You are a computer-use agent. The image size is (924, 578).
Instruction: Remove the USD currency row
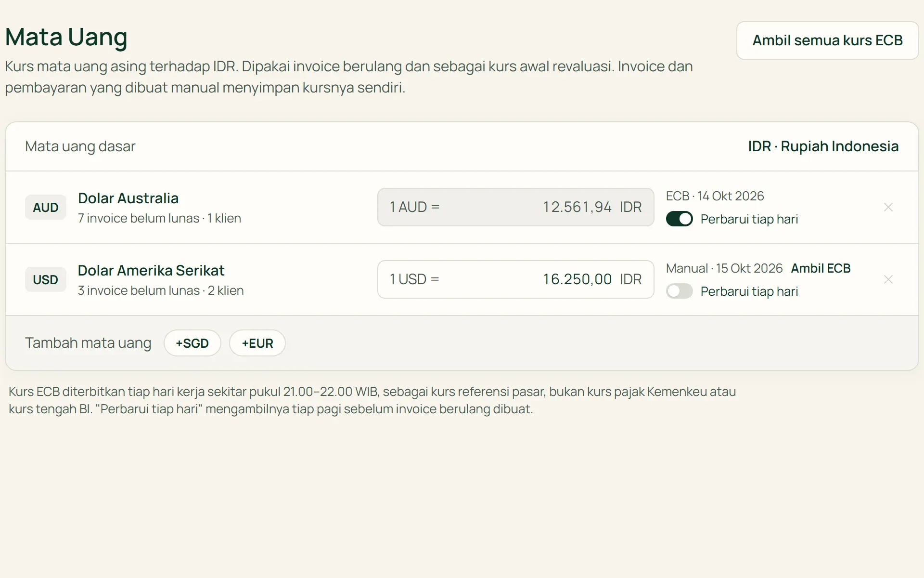[x=888, y=279]
